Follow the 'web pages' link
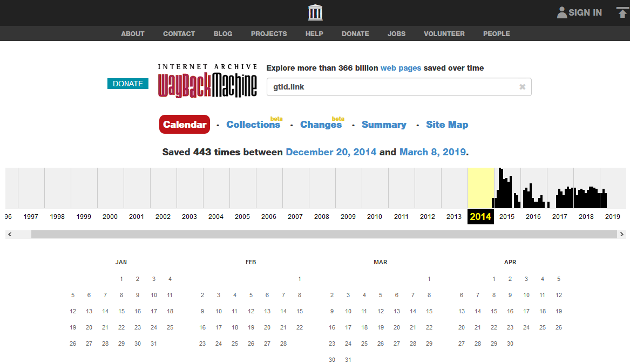Viewport: 630px width, 364px height. [401, 68]
